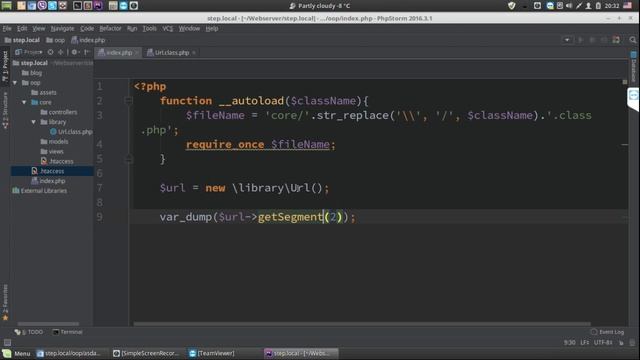Switch to SimpleScreenRecorder taskbar window
Image resolution: width=640 pixels, height=360 pixels.
[146, 353]
